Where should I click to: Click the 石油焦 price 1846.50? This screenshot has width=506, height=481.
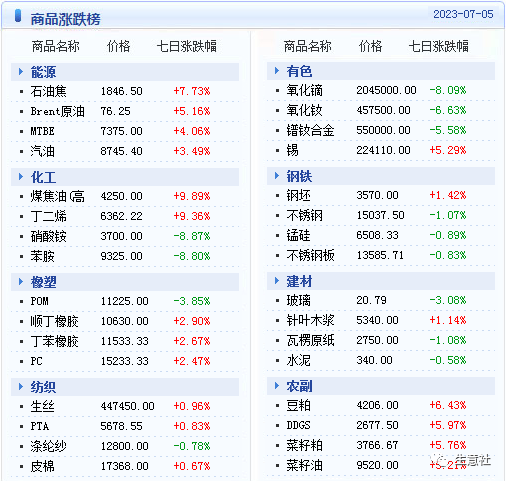point(122,91)
